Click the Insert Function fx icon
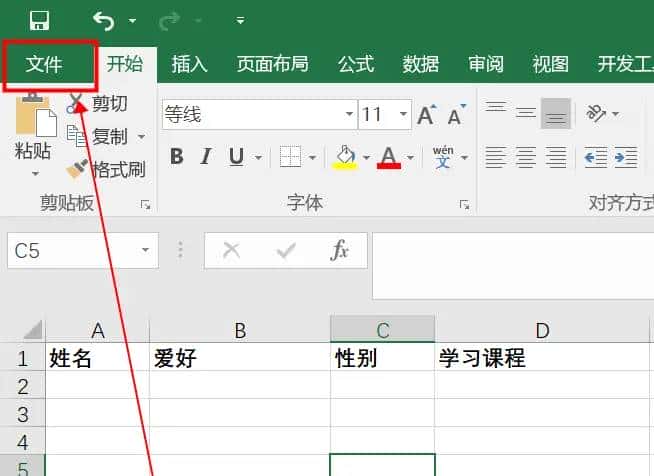Image resolution: width=654 pixels, height=476 pixels. pyautogui.click(x=340, y=250)
